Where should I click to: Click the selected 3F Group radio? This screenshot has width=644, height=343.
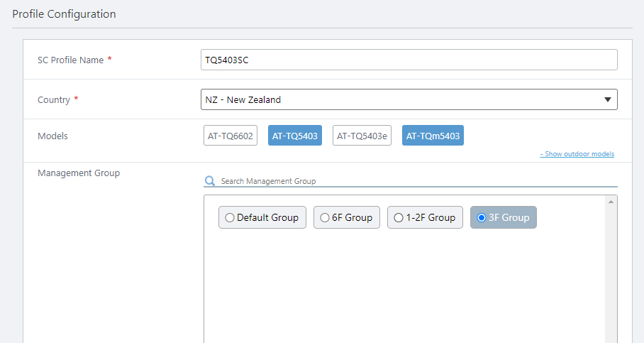[482, 218]
